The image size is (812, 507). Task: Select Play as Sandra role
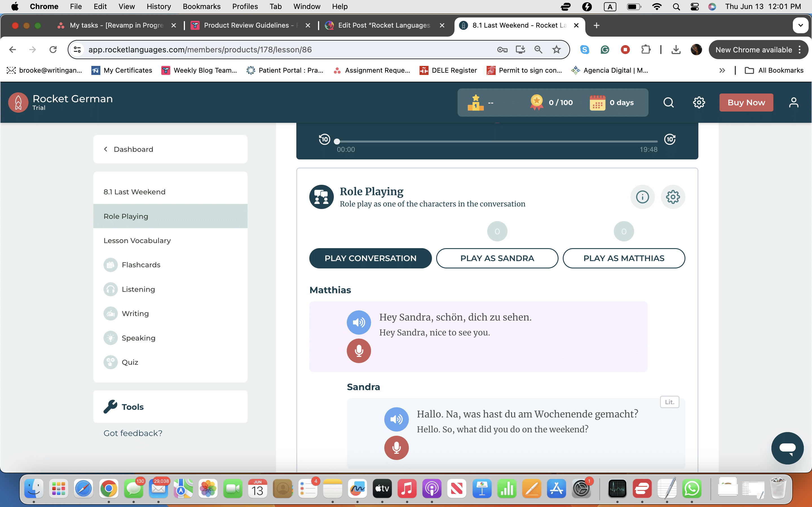[497, 258]
